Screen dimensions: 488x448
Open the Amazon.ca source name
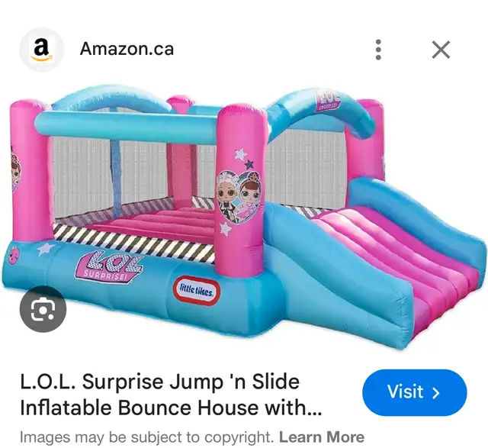(x=127, y=49)
